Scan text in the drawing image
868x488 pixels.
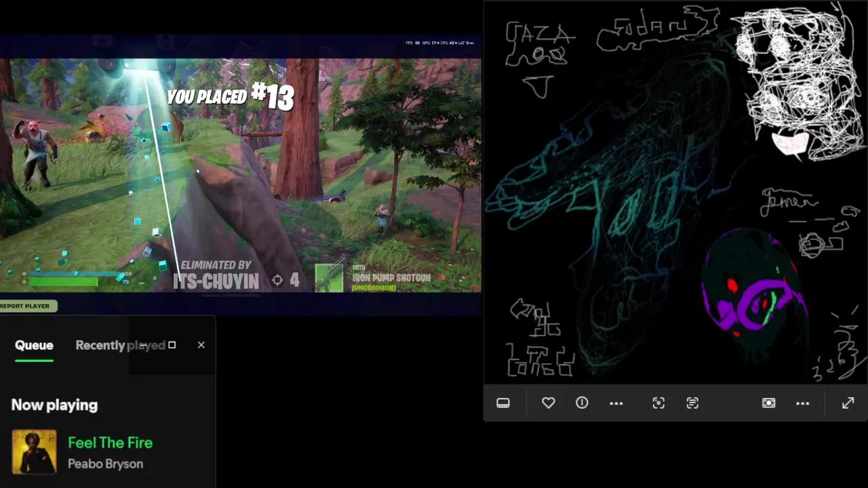692,403
